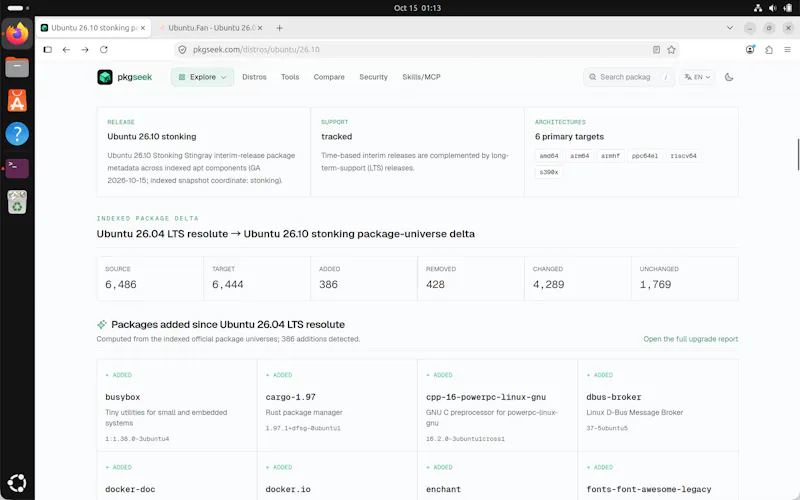Open the cargo-1.97 package card
The width and height of the screenshot is (800, 500).
pos(337,406)
